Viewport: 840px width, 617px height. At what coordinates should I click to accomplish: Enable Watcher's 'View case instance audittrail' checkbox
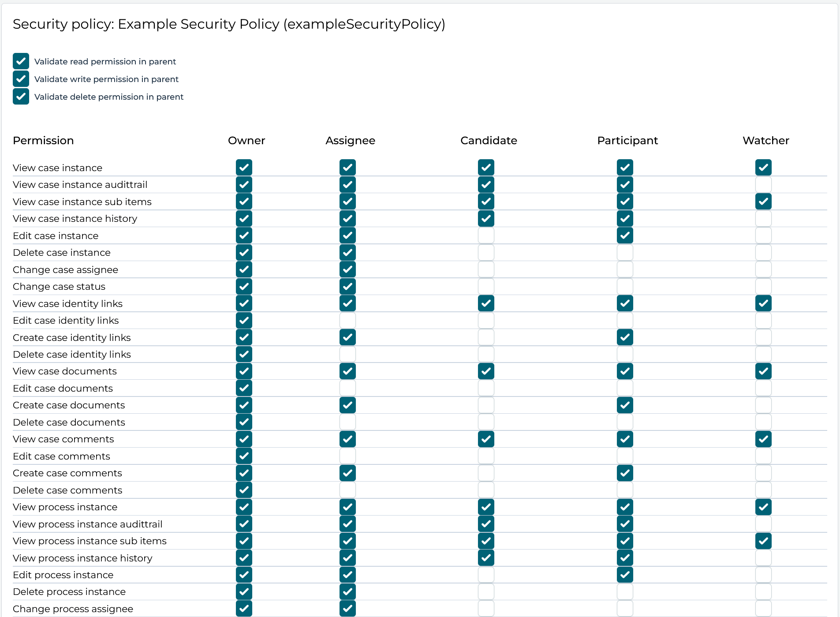[764, 184]
